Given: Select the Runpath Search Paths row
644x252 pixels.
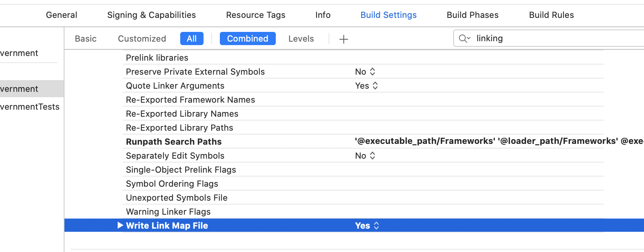Looking at the screenshot, I should (x=174, y=142).
